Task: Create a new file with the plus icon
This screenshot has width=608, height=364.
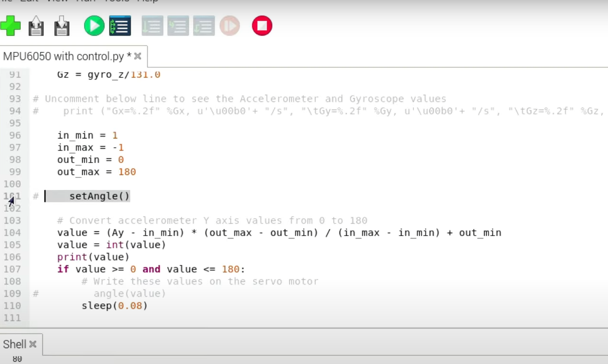Action: pos(11,25)
